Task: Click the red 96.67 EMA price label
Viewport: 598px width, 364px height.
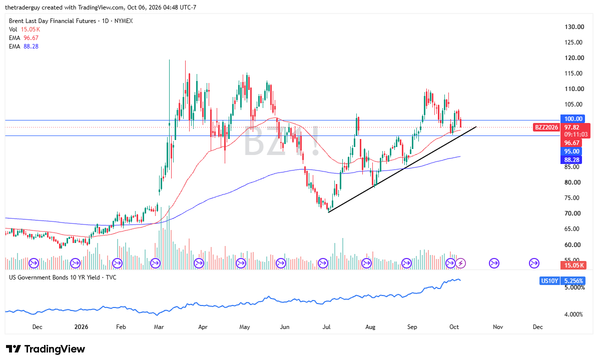Action: tap(571, 143)
